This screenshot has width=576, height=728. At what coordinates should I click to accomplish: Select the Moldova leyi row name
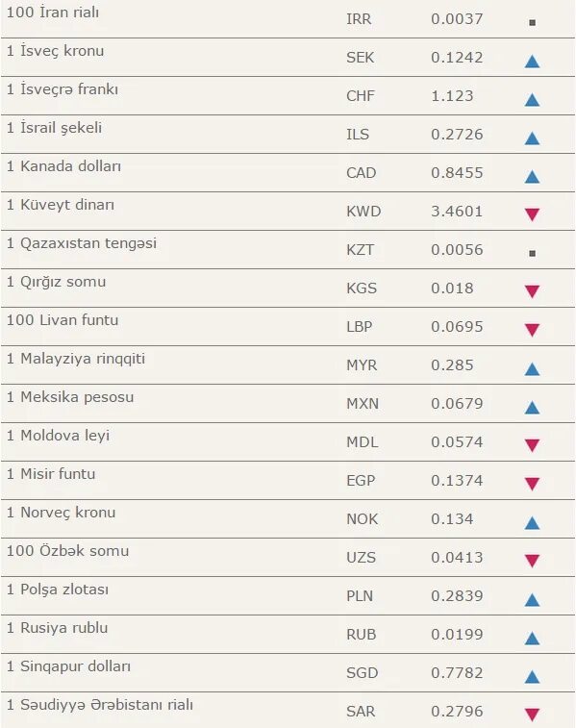click(58, 436)
